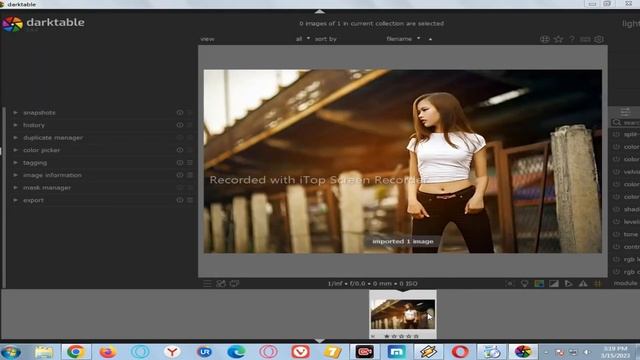This screenshot has height=360, width=640.
Task: Toggle the guides grid overlay icon
Action: tap(598, 284)
